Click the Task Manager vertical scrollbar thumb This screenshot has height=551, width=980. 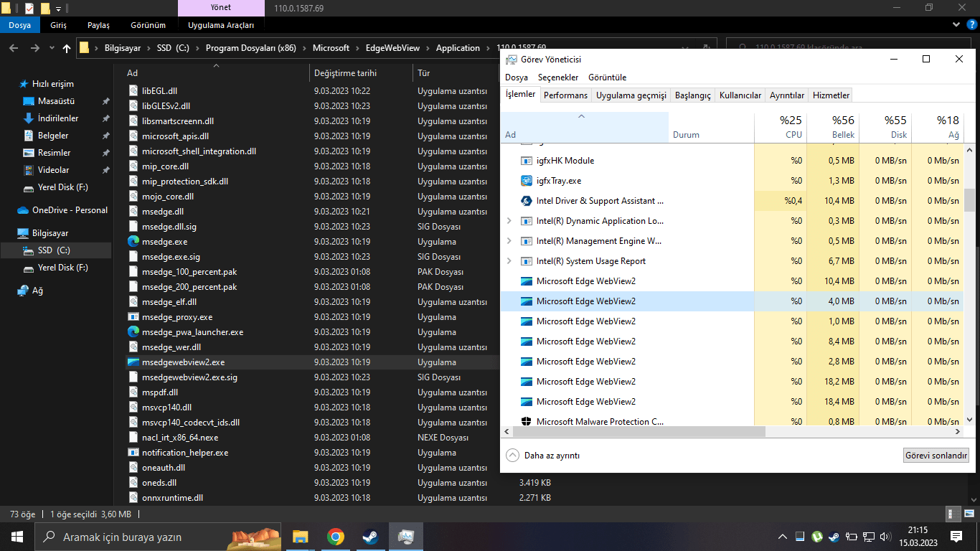pyautogui.click(x=969, y=200)
